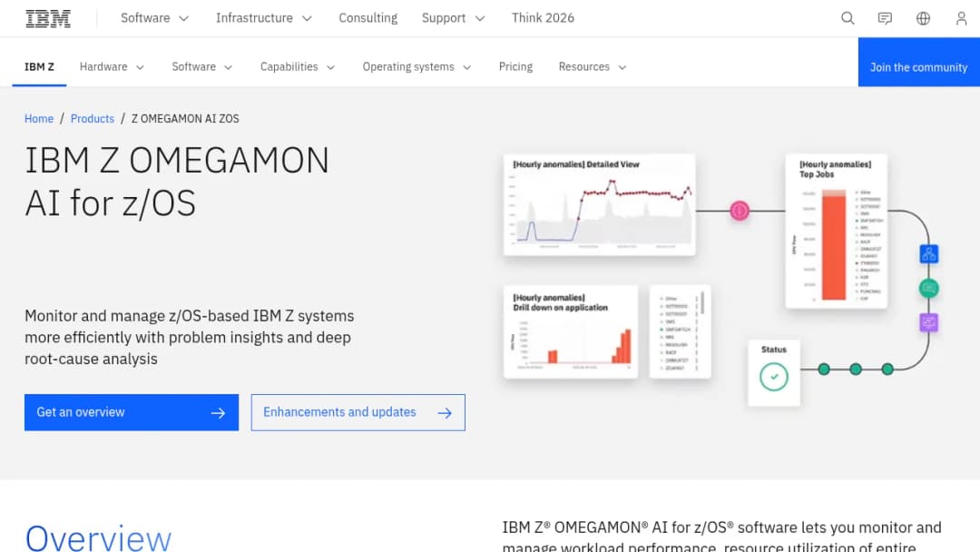Expand the IBM Z Software submenu
The height and width of the screenshot is (552, 980).
(201, 67)
